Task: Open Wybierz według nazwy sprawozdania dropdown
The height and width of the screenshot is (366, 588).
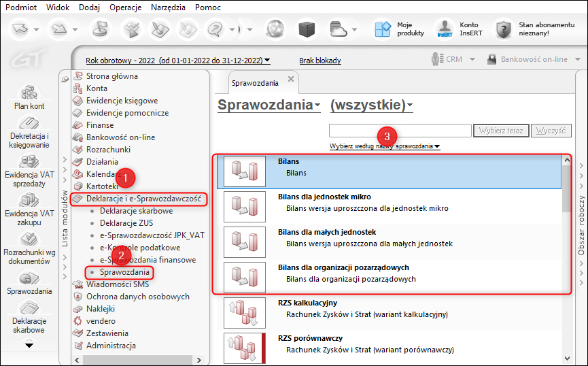Action: pyautogui.click(x=385, y=146)
